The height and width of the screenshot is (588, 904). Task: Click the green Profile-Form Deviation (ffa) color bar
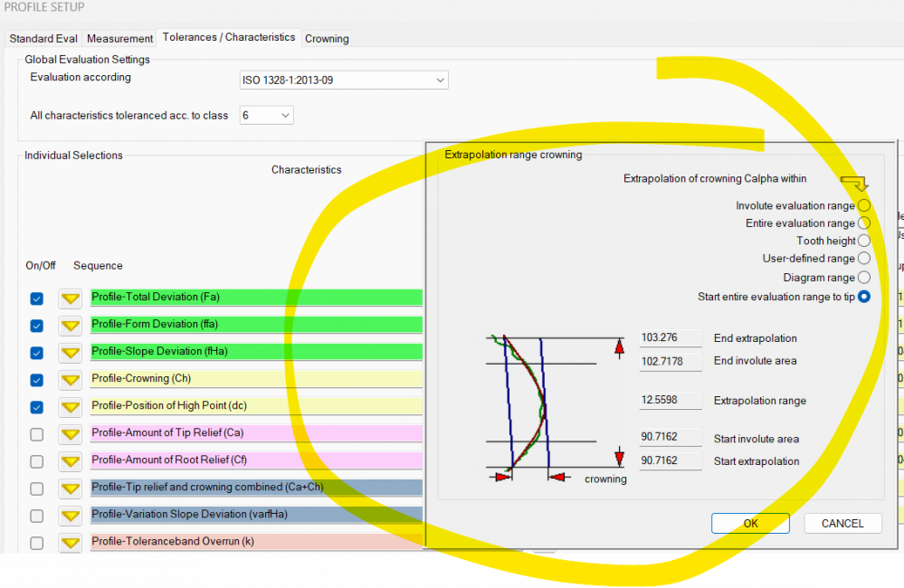coord(256,325)
